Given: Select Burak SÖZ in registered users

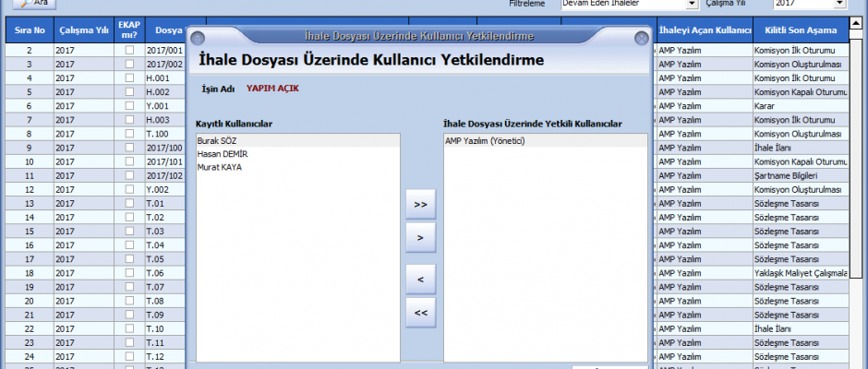Looking at the screenshot, I should (218, 141).
